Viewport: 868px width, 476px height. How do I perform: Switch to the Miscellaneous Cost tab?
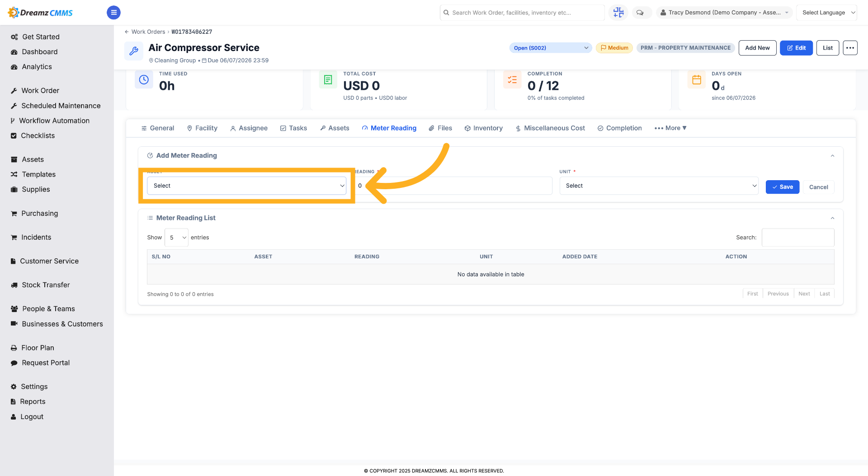tap(550, 128)
